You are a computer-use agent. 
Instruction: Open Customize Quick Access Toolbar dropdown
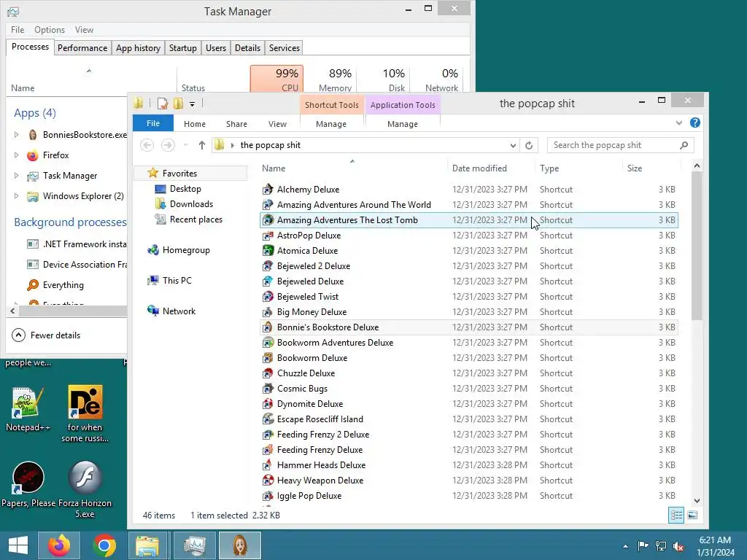pyautogui.click(x=192, y=104)
